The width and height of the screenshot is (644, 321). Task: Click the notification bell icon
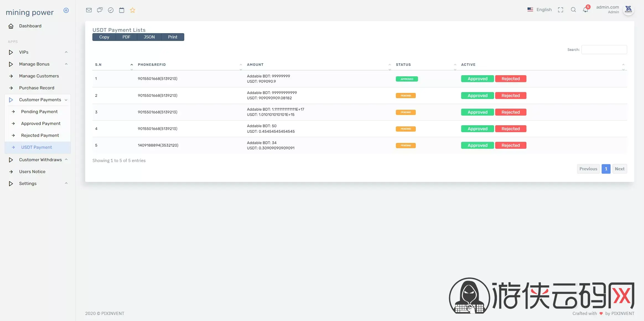(x=585, y=10)
